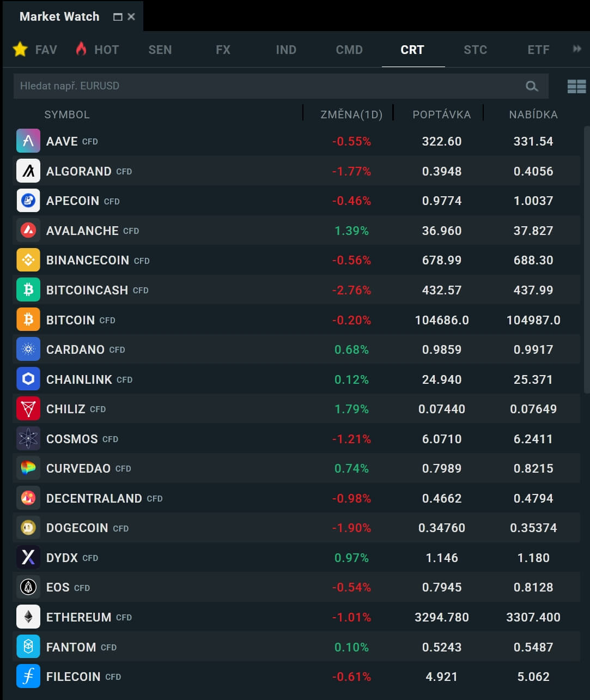Click the search field Hledat např. EURUSD
Image resolution: width=590 pixels, height=700 pixels.
[261, 86]
